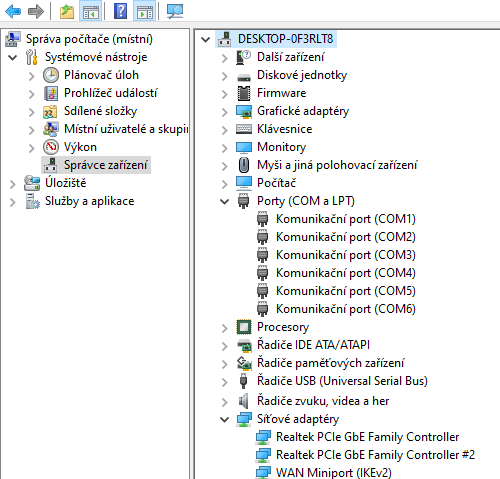
Task: Expand the Řadiče USB (Universal Serial Bus) category
Action: pyautogui.click(x=225, y=382)
